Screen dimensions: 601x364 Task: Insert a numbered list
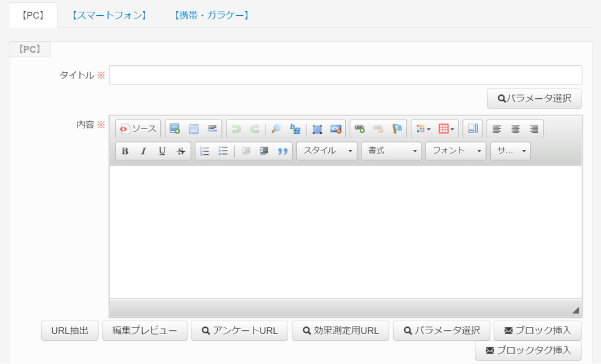click(205, 151)
